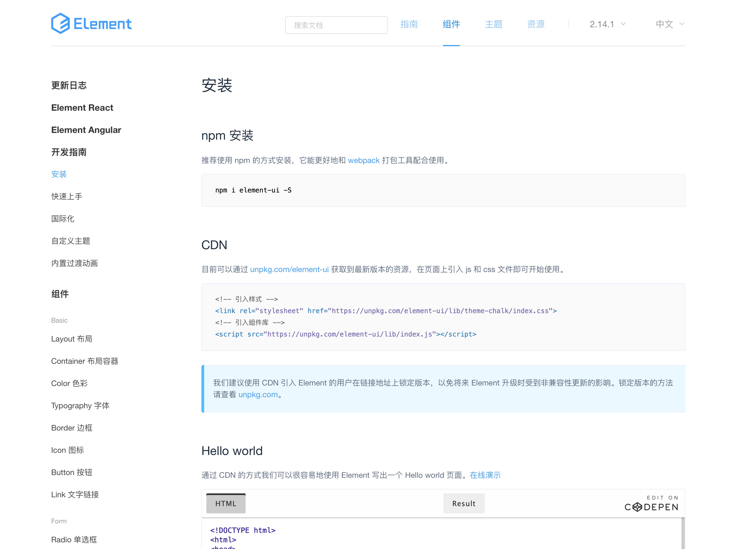Viewport: 756px width, 549px height.
Task: Go to the 资源 nav tab
Action: (x=536, y=24)
